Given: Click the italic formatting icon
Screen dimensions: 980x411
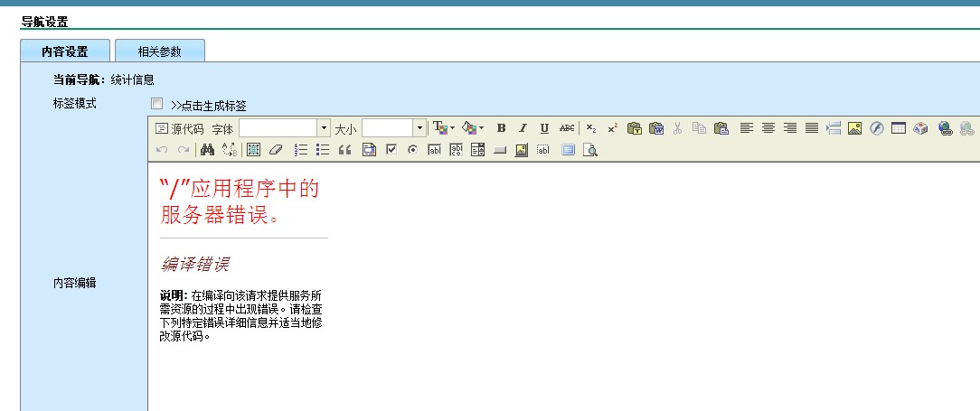Looking at the screenshot, I should [x=523, y=128].
